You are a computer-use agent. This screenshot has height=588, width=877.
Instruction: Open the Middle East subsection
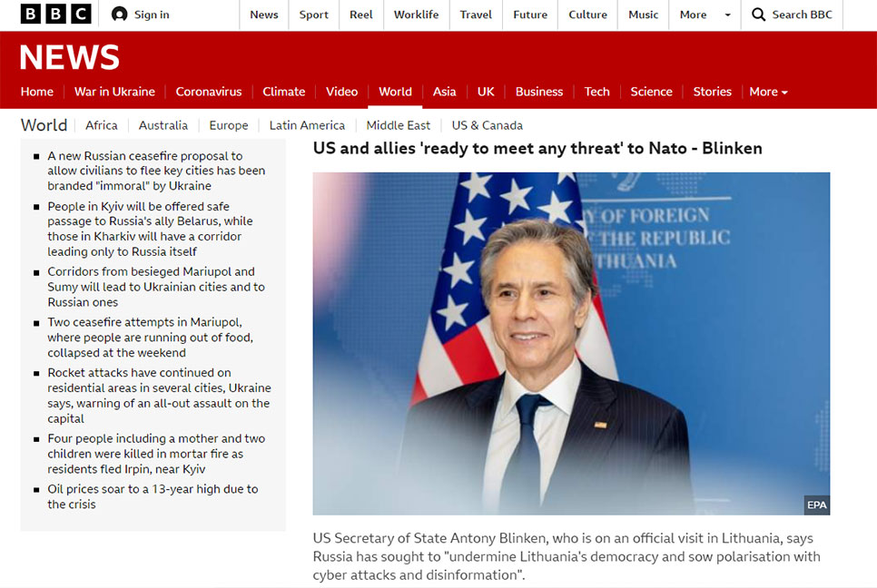(399, 126)
